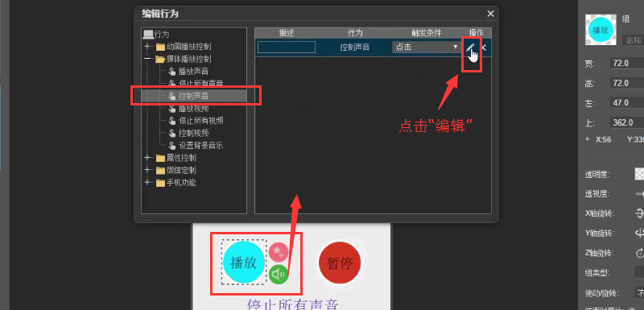Expand the 微信定制 folder

pyautogui.click(x=148, y=171)
